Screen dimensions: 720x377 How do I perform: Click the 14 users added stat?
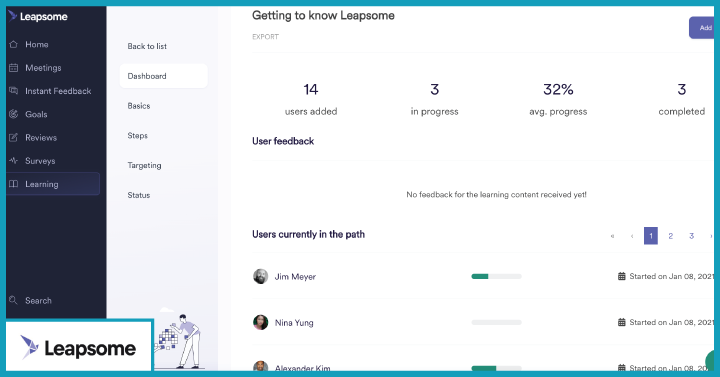coord(311,99)
